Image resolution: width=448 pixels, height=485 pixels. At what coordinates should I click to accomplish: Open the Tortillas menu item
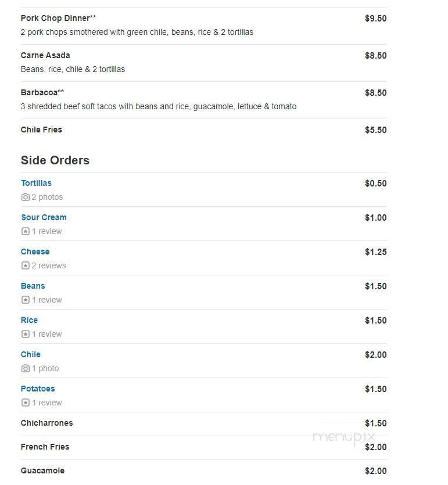[36, 183]
